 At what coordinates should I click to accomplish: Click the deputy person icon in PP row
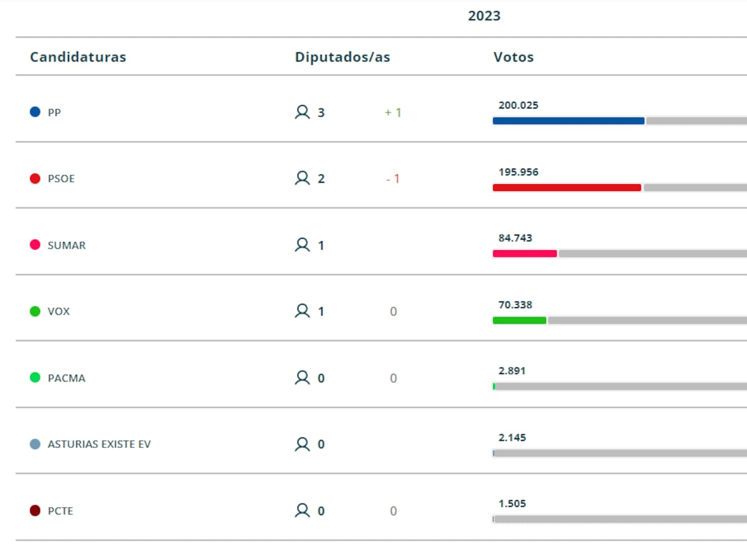(302, 112)
